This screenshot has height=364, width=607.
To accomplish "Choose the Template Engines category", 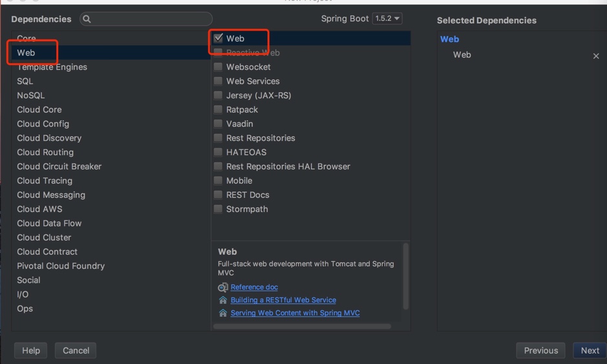I will tap(52, 67).
